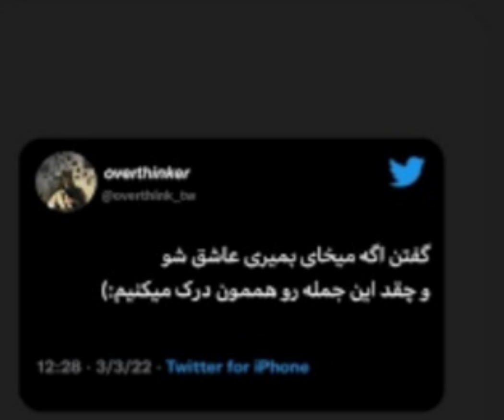504x420 pixels.
Task: Open the @overthink_be handle
Action: pyautogui.click(x=148, y=196)
